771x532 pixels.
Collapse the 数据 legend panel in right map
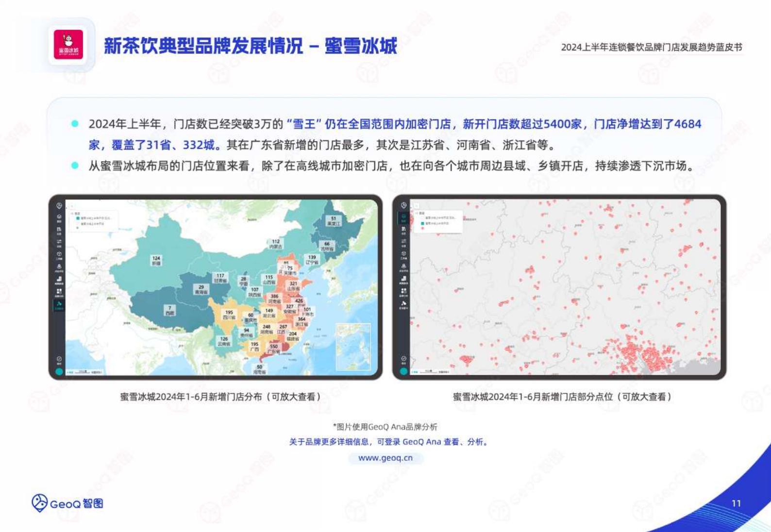click(x=416, y=213)
